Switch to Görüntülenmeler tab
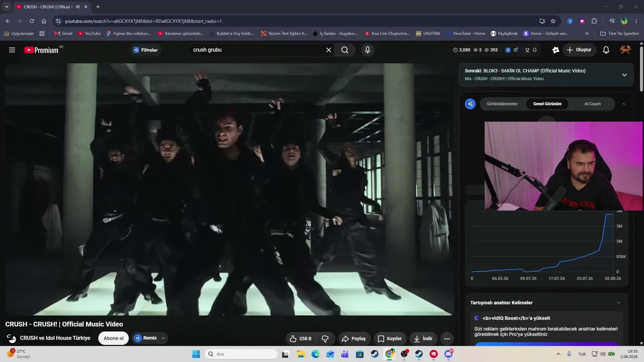 [x=502, y=104]
